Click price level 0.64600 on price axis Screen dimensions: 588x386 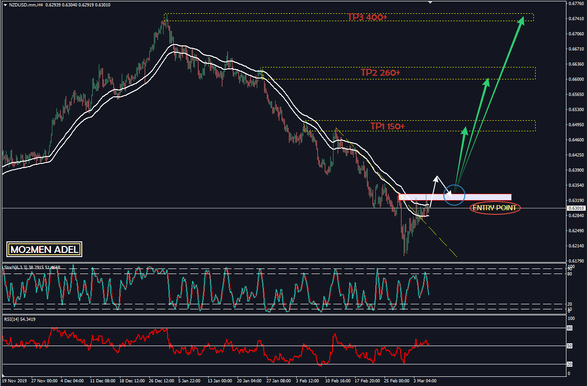576,140
